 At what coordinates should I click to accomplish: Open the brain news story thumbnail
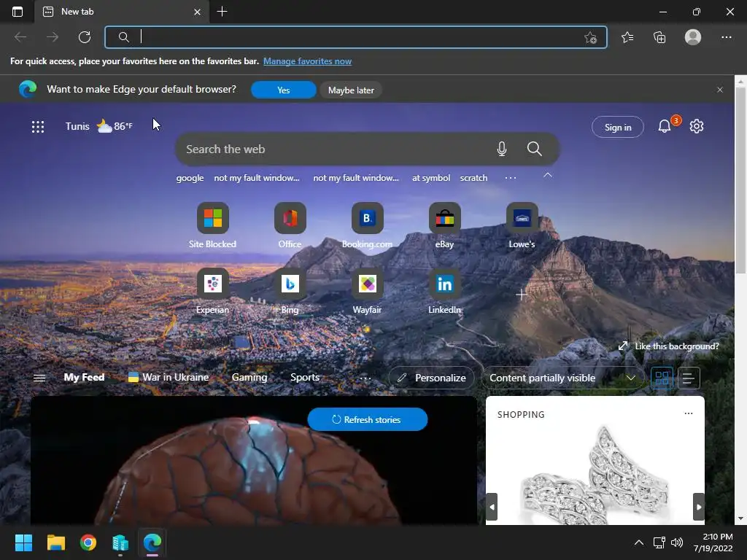pyautogui.click(x=254, y=461)
